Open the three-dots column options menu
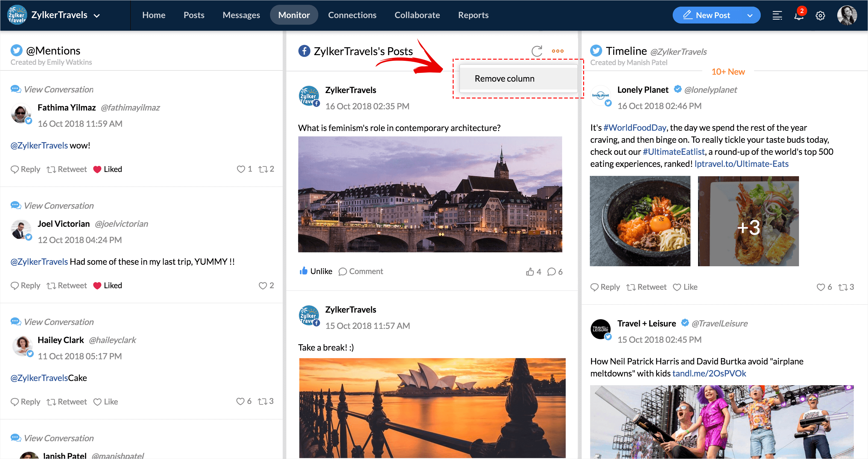The image size is (868, 459). coord(557,51)
